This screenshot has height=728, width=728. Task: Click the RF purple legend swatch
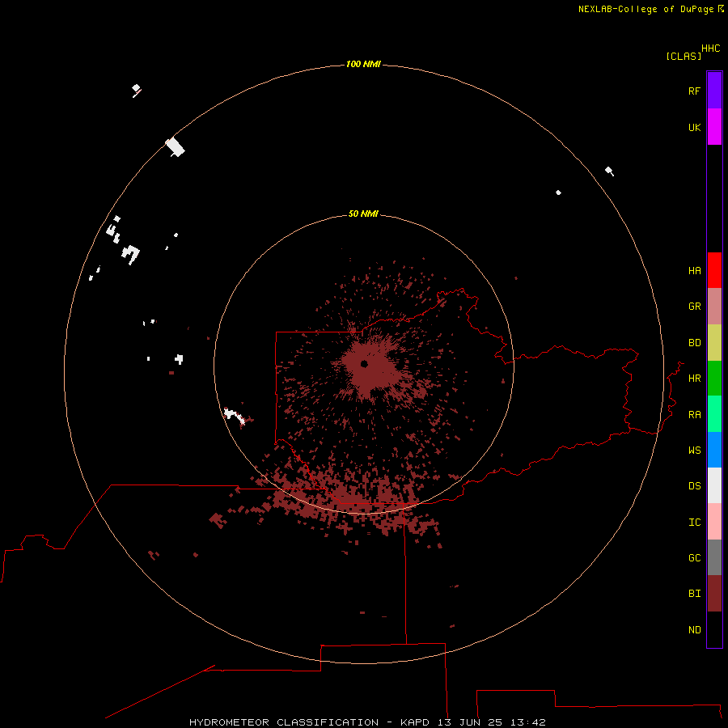(714, 91)
